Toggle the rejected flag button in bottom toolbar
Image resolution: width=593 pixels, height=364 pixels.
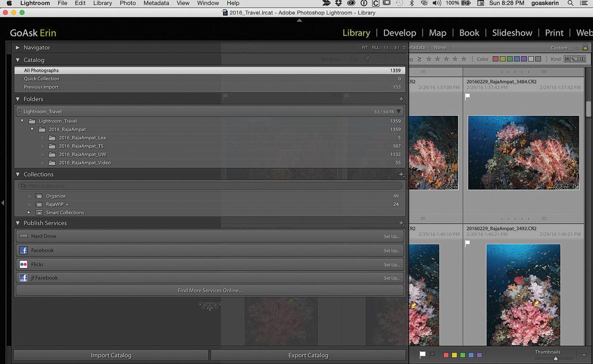click(x=432, y=354)
